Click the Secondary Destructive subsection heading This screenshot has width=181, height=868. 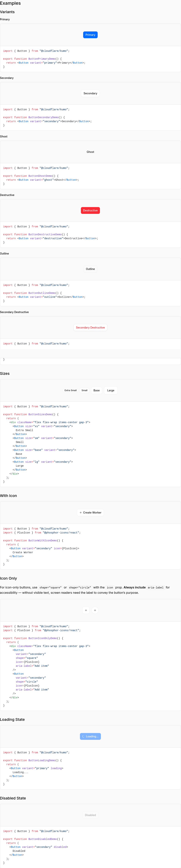(15, 312)
